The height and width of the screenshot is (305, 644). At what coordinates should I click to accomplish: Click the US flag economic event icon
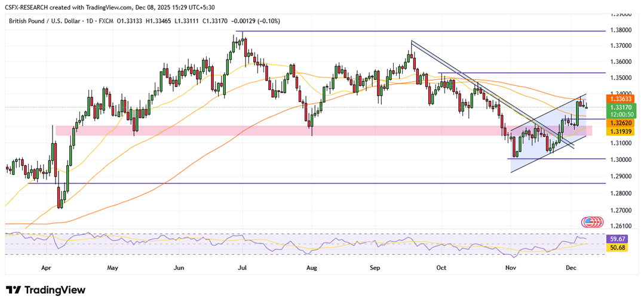click(x=592, y=221)
